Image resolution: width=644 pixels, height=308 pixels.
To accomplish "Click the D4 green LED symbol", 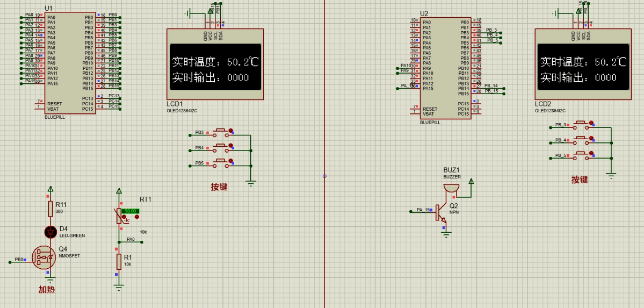I will click(x=50, y=232).
